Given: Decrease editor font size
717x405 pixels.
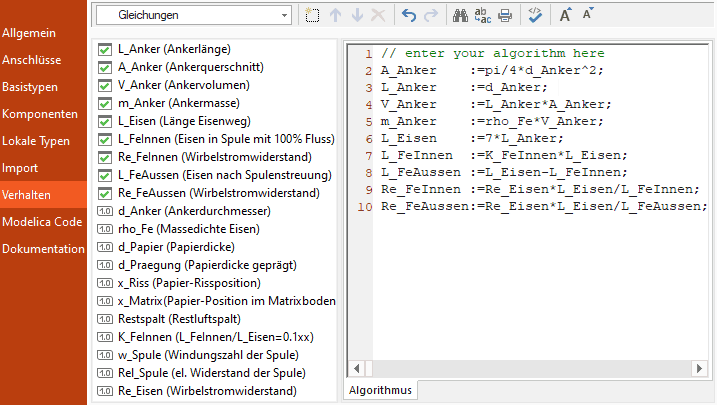Looking at the screenshot, I should 588,16.
